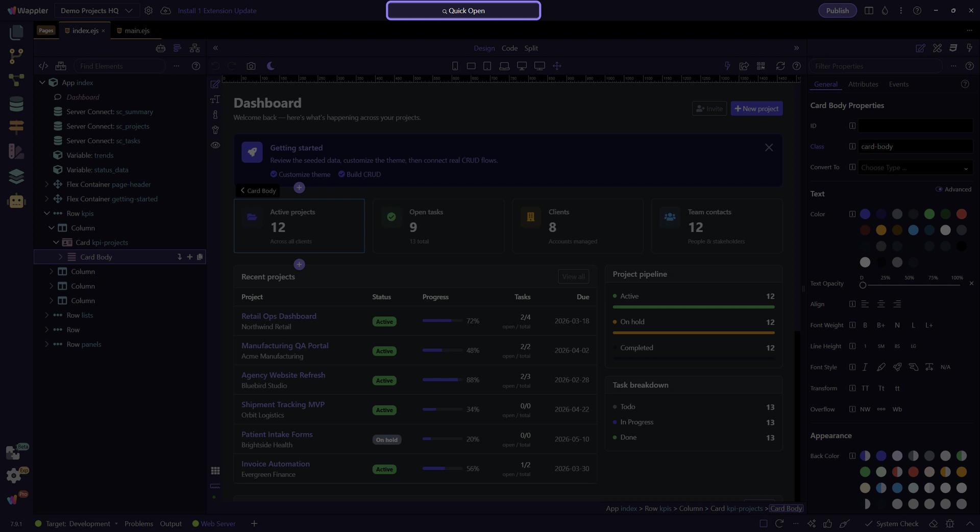This screenshot has width=980, height=532.
Task: Click the Find Elements search field
Action: coord(120,66)
